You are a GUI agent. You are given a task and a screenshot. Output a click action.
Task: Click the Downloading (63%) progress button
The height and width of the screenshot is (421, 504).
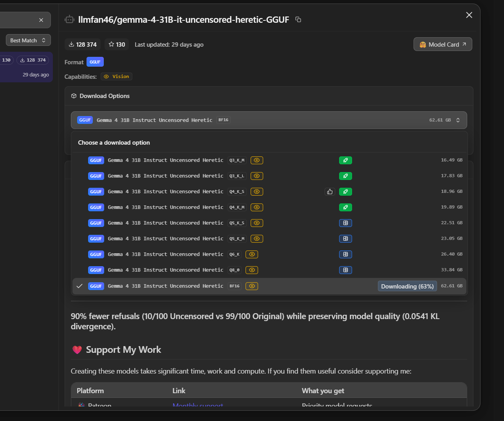click(407, 287)
